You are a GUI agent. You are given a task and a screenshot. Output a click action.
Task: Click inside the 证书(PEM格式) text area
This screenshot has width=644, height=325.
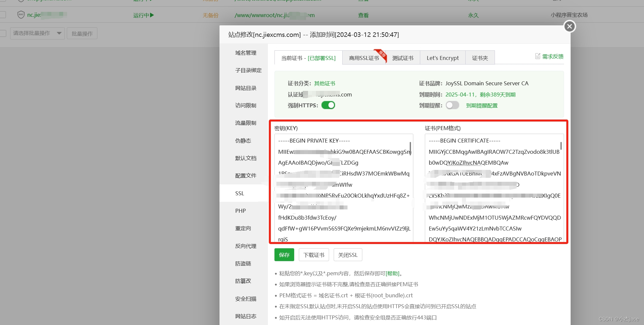coord(494,188)
